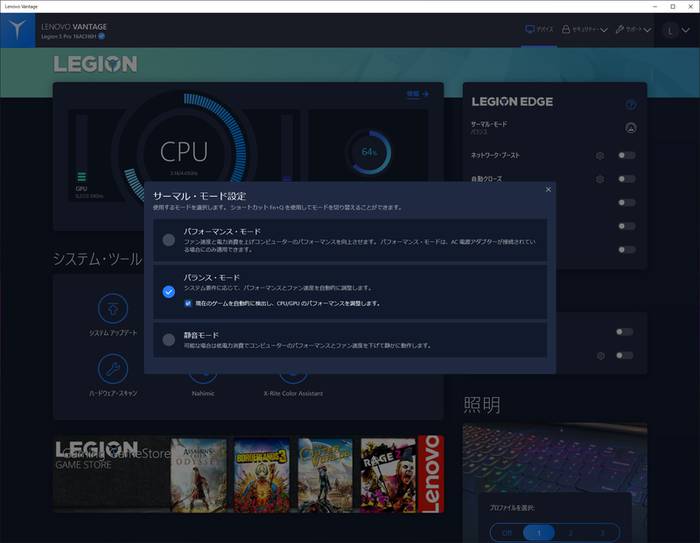
Task: Click the CPU circular gauge
Action: coord(184,152)
